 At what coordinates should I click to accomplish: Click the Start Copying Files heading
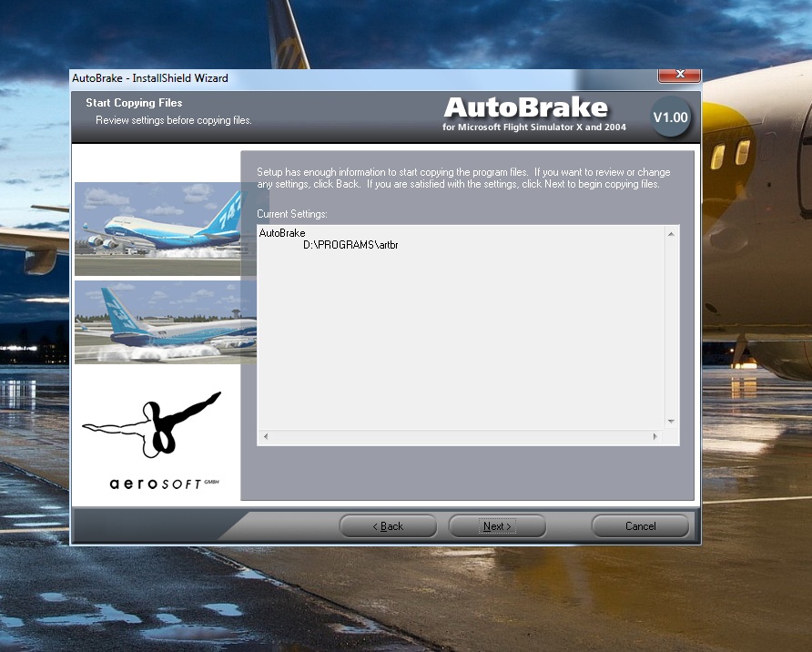[134, 103]
